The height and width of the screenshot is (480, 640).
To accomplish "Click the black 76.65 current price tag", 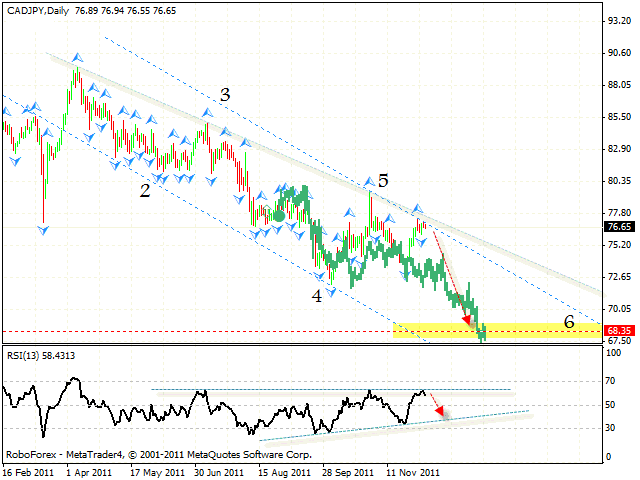I will click(617, 227).
